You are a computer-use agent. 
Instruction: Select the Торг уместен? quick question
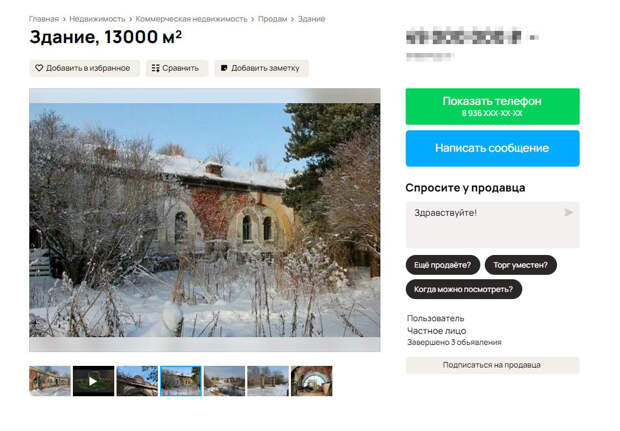(520, 265)
